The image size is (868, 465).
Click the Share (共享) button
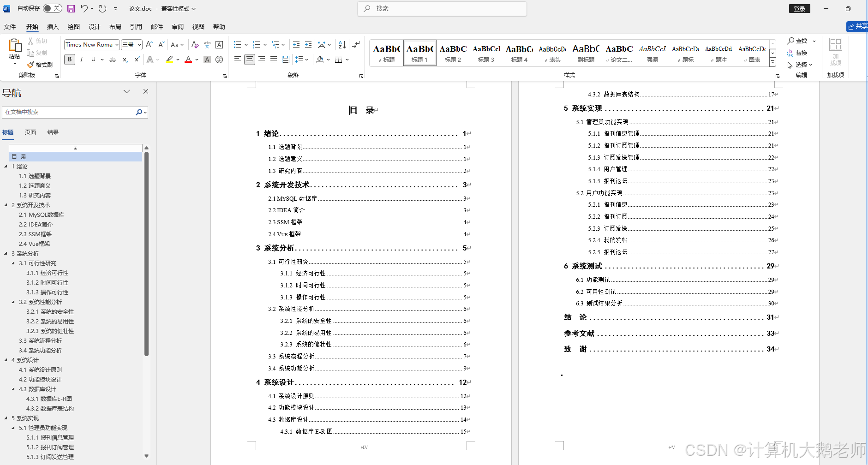coord(857,26)
